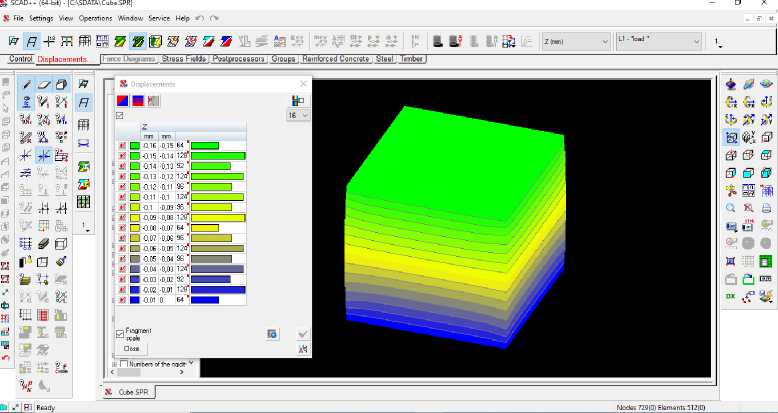Screen dimensions: 778x413
Task: Toggle the select-all checkbox above the color scale
Action: tap(119, 116)
